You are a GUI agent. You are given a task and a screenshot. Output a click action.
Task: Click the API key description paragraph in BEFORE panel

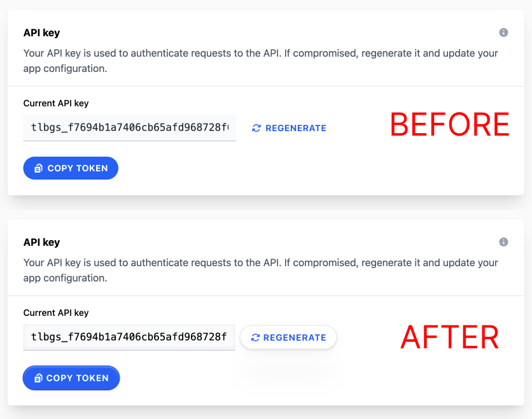pos(260,60)
